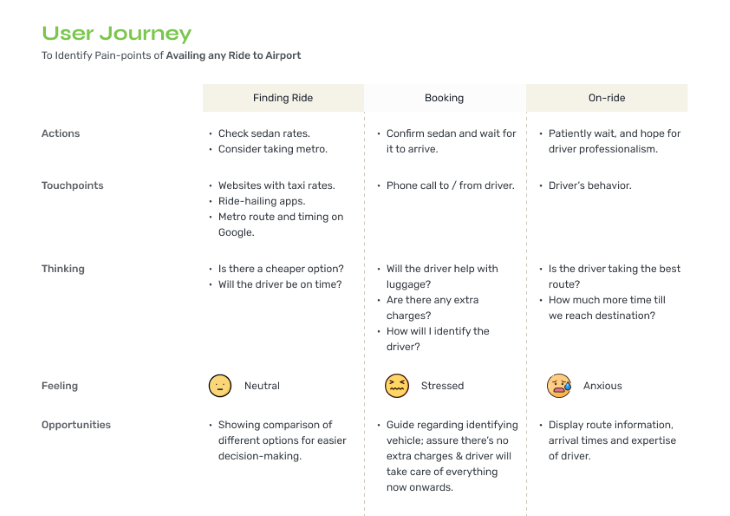Click 'Ride-hailing apps.' bullet text
730x516 pixels.
tap(262, 201)
